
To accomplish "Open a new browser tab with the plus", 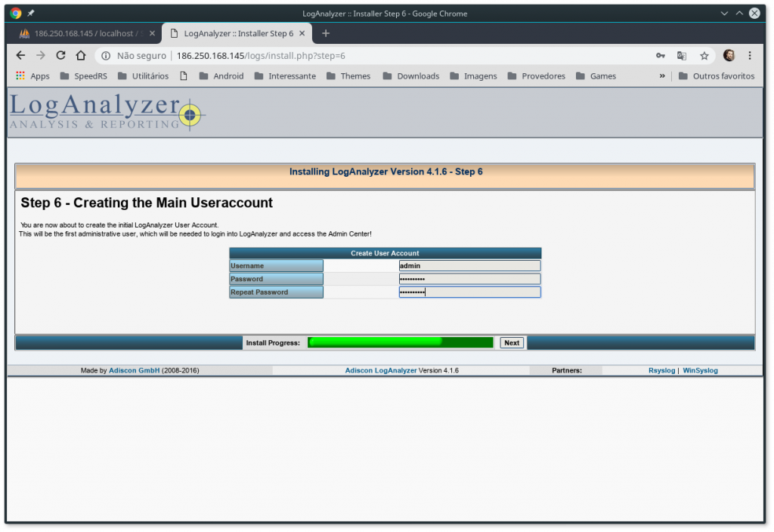I will point(325,32).
